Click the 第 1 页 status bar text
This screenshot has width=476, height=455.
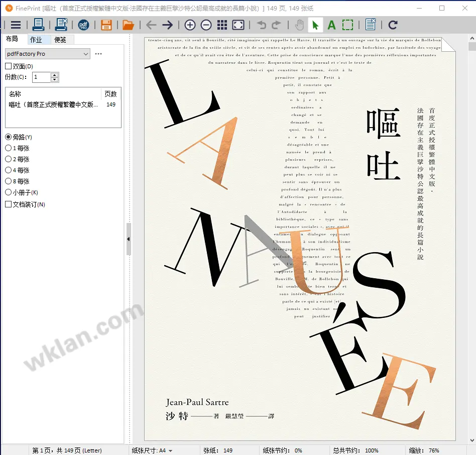point(67,450)
